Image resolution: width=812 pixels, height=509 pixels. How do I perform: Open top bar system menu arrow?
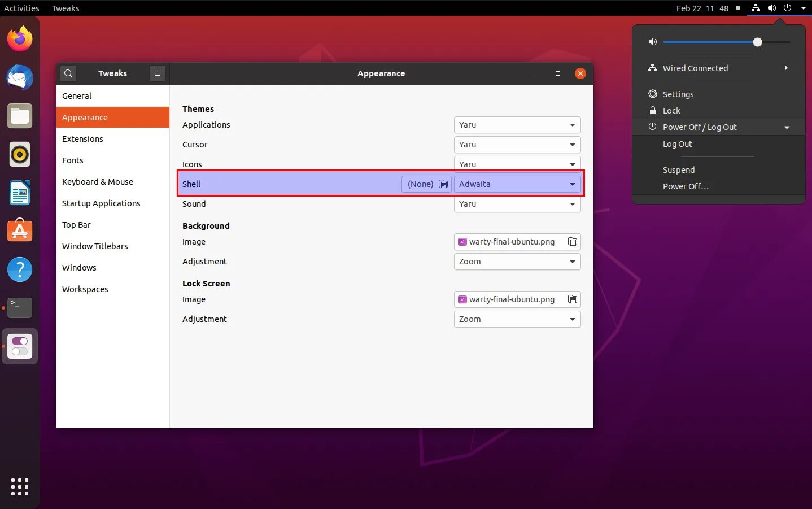coord(803,8)
